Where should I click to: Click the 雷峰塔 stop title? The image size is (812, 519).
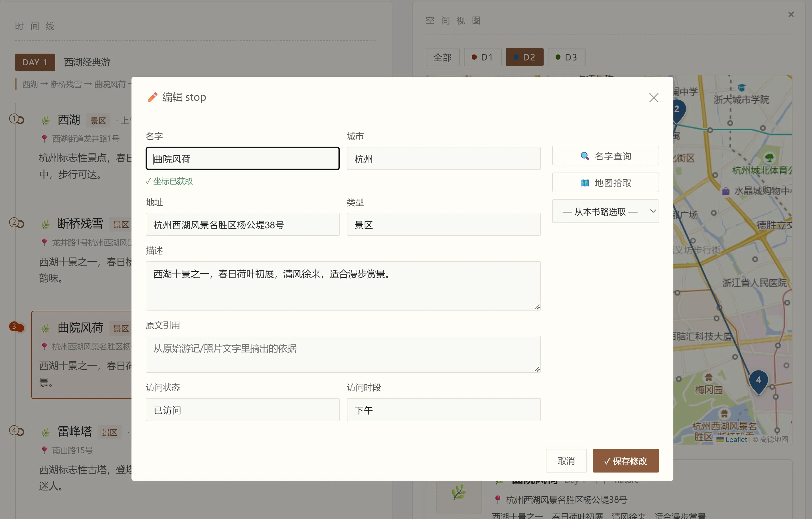coord(74,431)
